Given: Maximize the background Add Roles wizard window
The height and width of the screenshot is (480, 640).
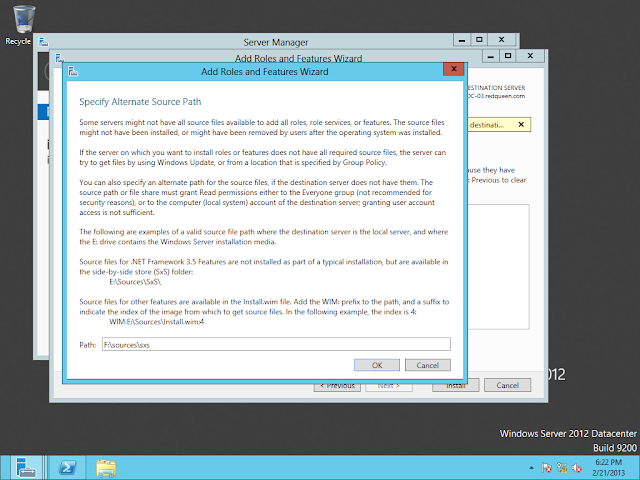Looking at the screenshot, I should point(508,56).
